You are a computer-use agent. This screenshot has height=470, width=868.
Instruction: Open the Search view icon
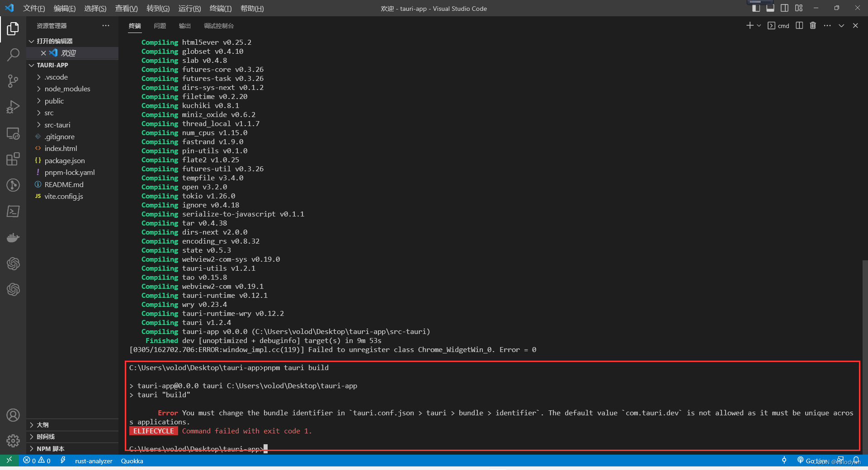click(13, 55)
